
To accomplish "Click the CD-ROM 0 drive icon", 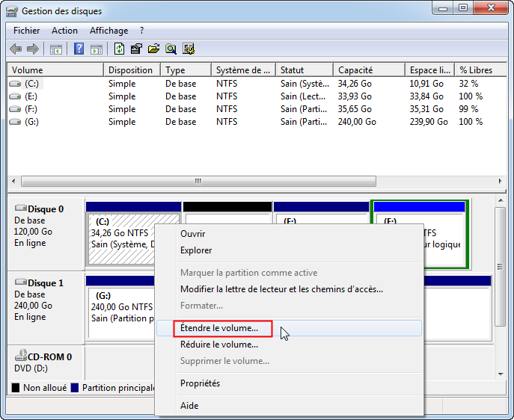I will (x=21, y=355).
